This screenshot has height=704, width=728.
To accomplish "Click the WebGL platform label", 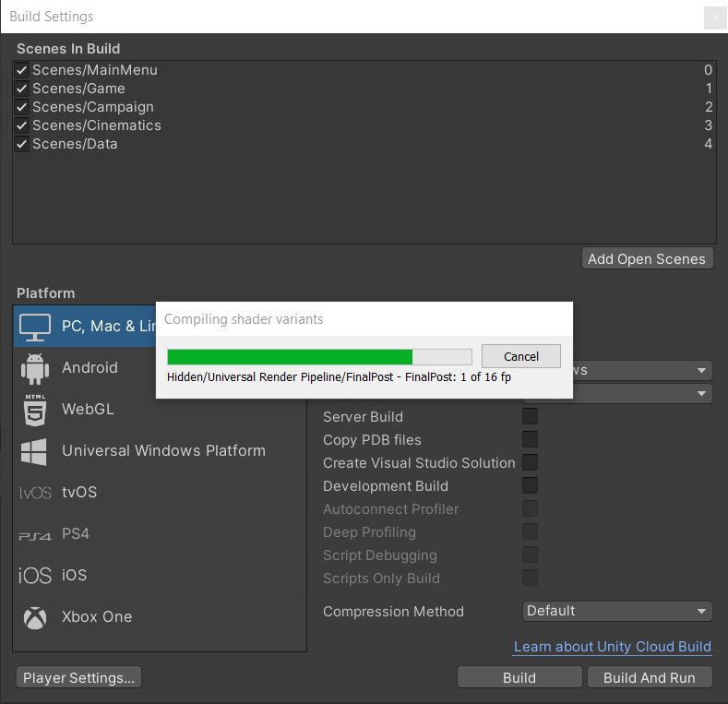I will click(88, 409).
